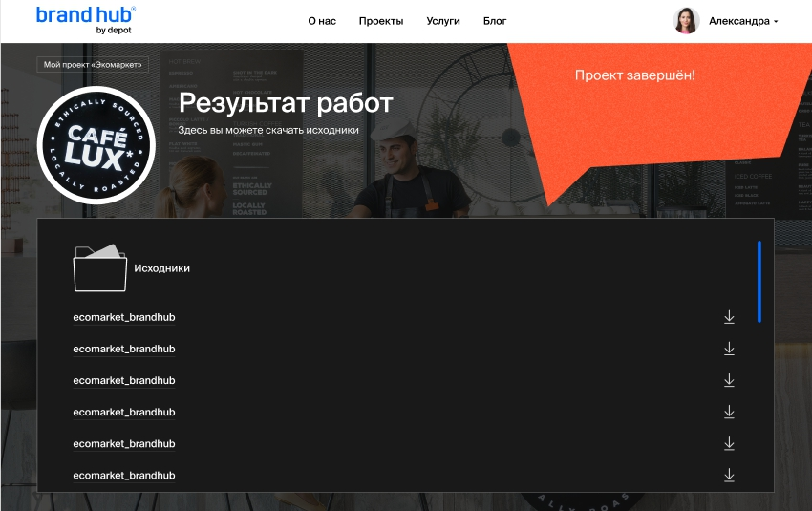Click the Проект завершён! orange banner
Image resolution: width=812 pixels, height=511 pixels.
pyautogui.click(x=634, y=75)
